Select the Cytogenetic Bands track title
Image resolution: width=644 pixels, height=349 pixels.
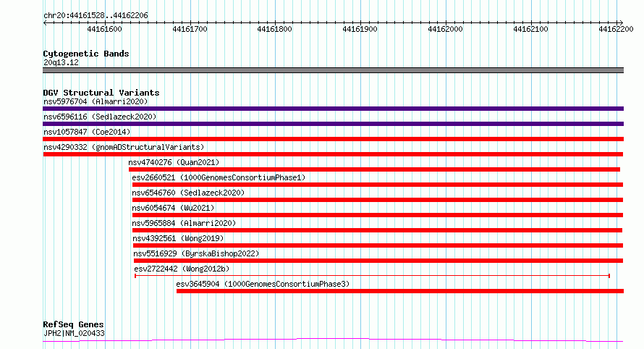(86, 54)
